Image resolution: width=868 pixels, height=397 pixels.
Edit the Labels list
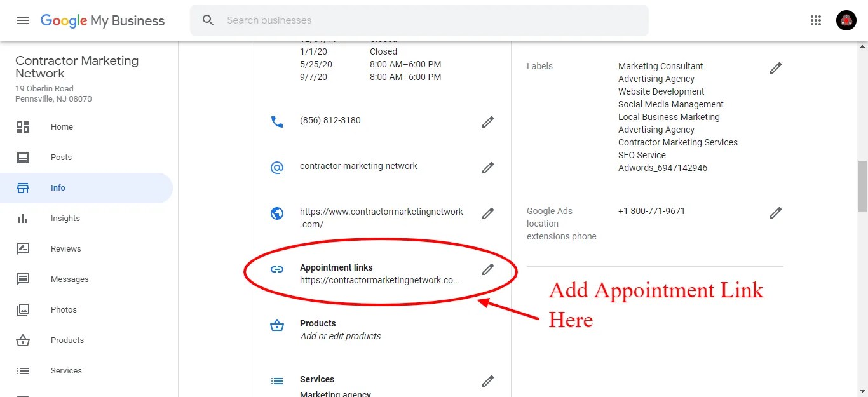(x=776, y=68)
